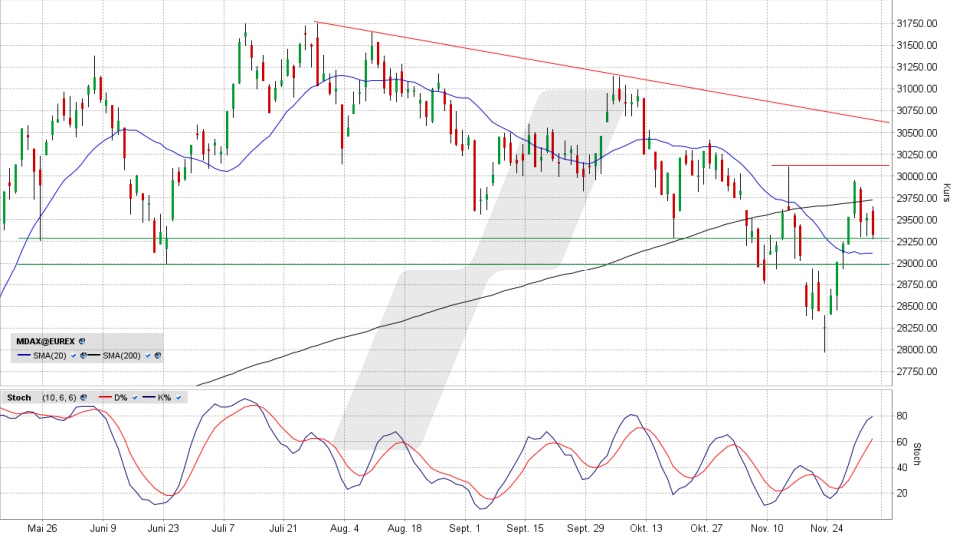Viewport: 960px width, 540px height.
Task: Click the Stoch parameters (10, 6, 6)
Action: pyautogui.click(x=59, y=397)
